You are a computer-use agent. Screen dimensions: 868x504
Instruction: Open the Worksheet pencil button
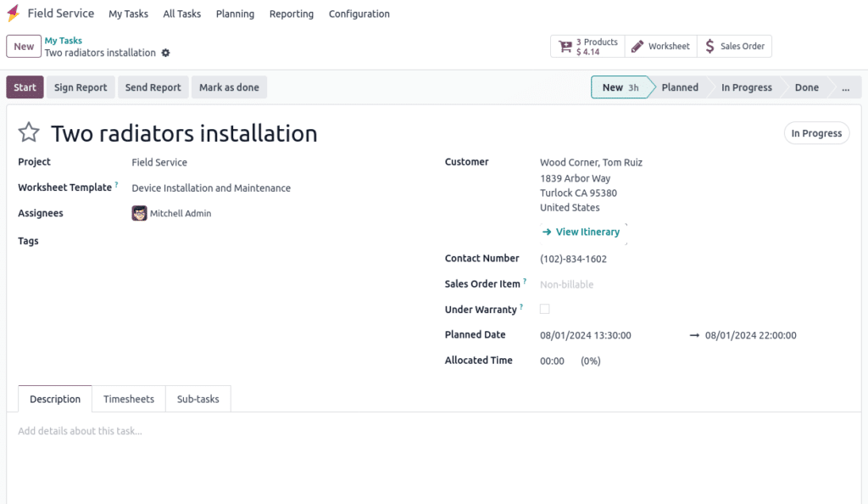click(x=660, y=47)
